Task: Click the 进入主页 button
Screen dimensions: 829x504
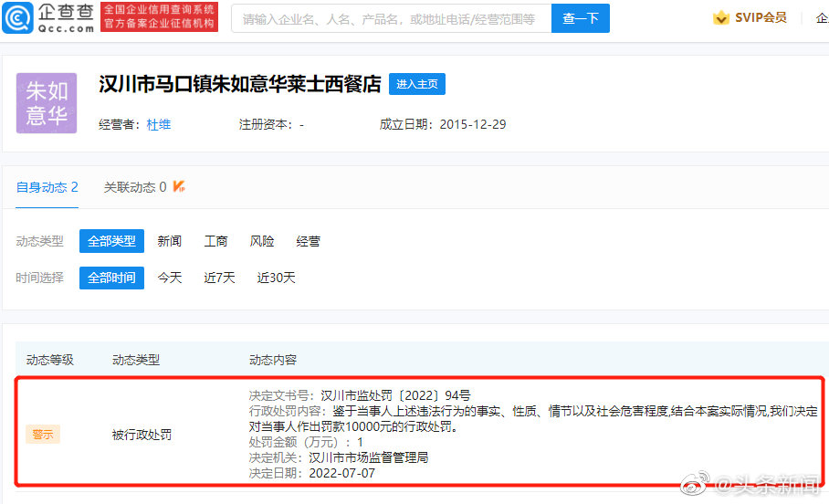Action: pos(416,84)
